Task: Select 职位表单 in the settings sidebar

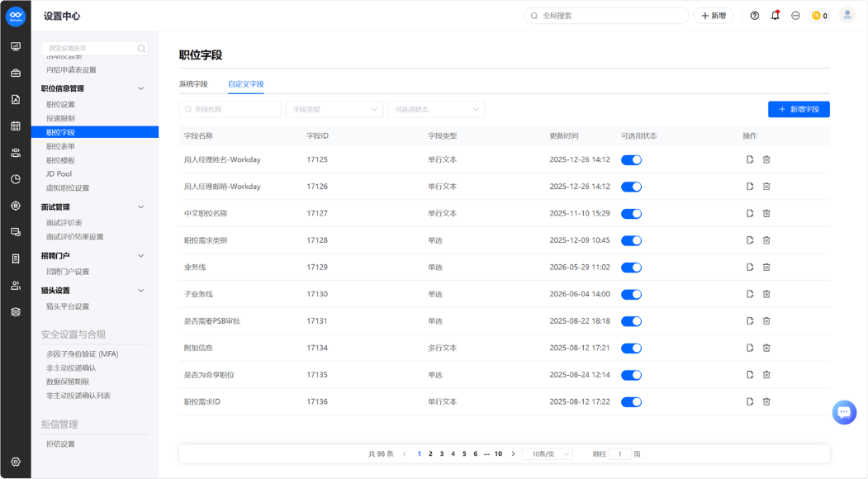Action: [x=60, y=146]
